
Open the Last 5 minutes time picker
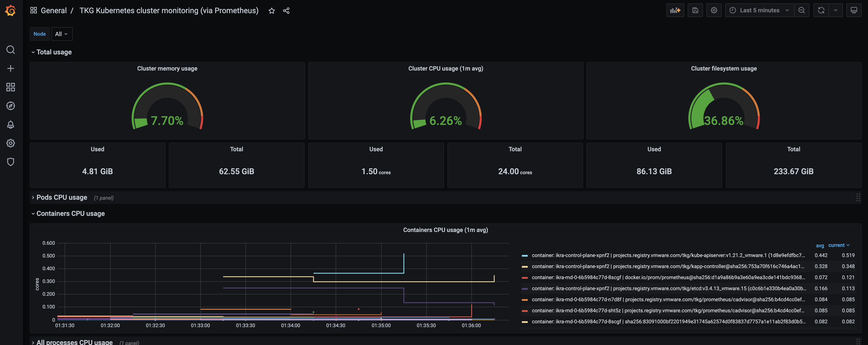coord(759,10)
